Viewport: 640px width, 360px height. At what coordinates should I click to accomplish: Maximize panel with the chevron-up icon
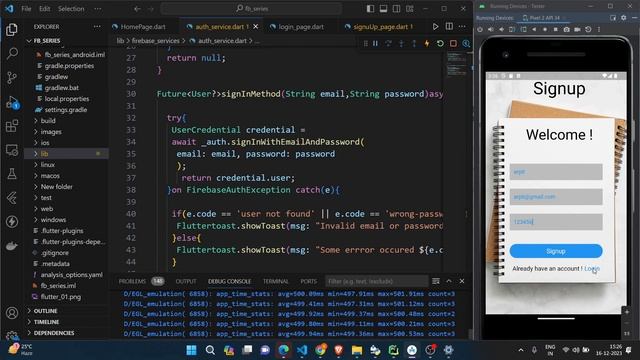point(449,281)
